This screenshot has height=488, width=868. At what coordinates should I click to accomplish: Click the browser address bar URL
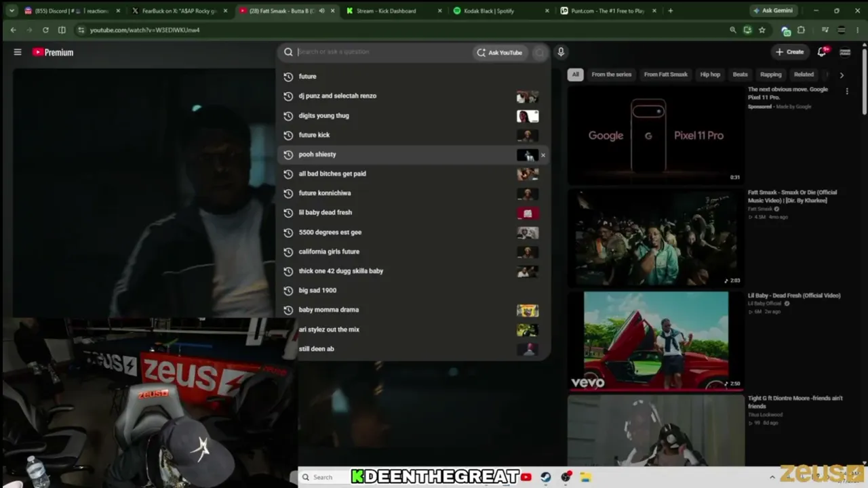144,30
